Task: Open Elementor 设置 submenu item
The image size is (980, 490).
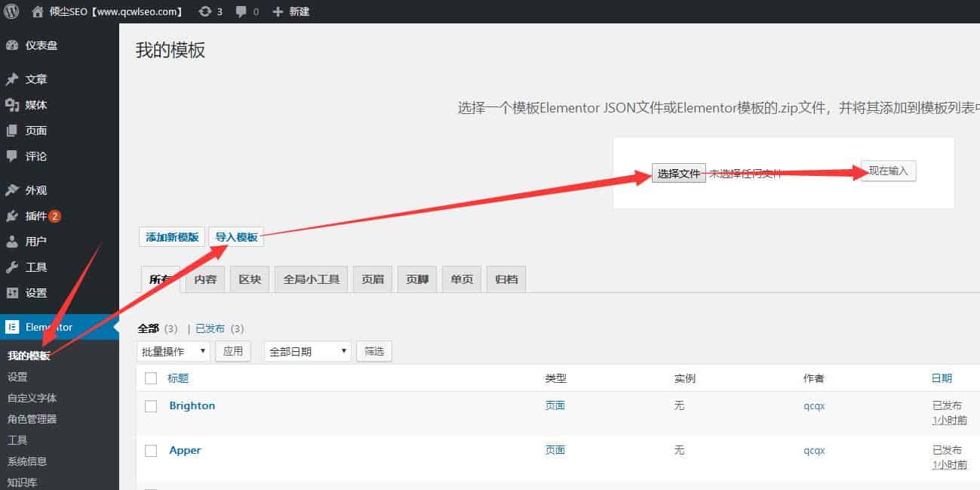Action: [x=17, y=377]
